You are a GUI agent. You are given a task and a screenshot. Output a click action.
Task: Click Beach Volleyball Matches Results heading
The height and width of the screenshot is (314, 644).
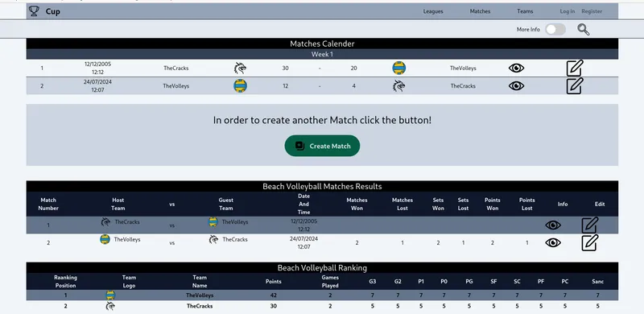click(322, 186)
